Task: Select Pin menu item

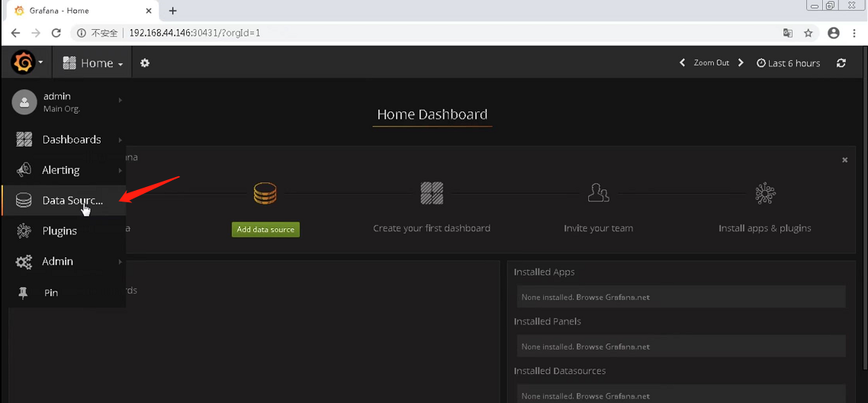Action: pos(63,293)
